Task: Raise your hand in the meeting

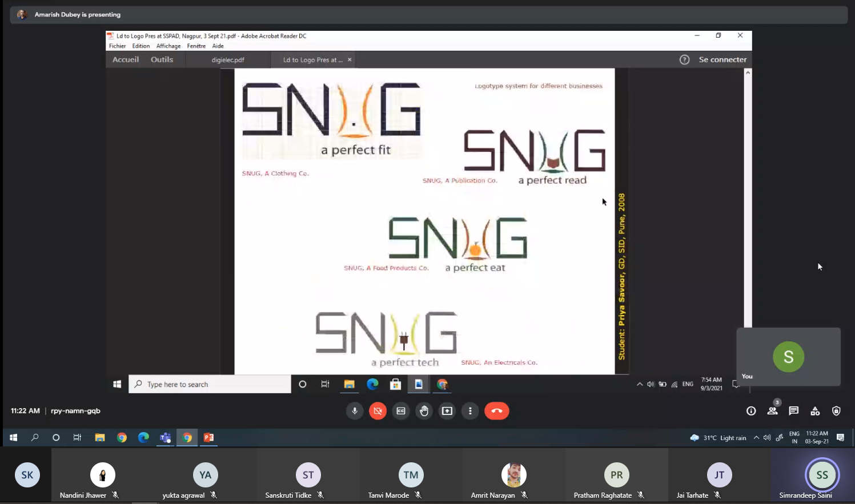Action: [424, 411]
